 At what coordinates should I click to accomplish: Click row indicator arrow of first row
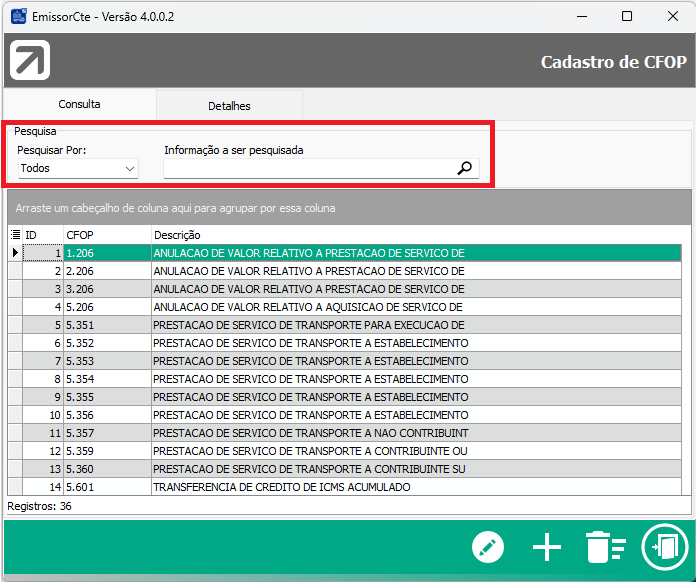(15, 253)
